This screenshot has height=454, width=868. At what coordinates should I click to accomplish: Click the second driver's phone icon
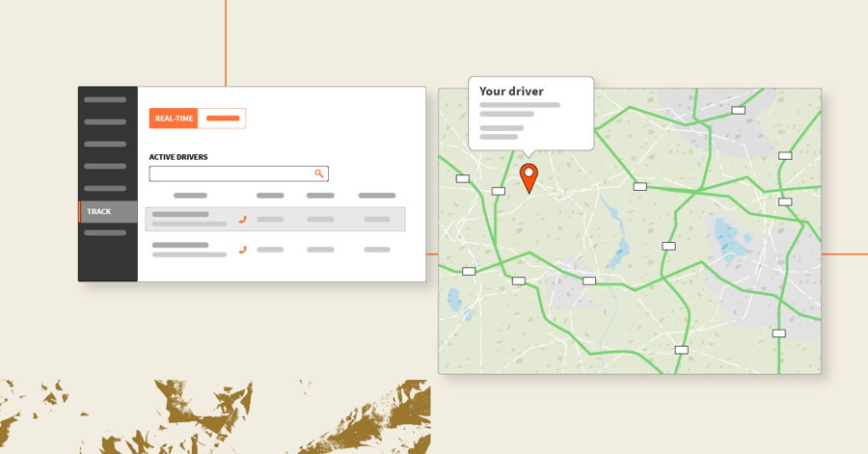point(242,250)
